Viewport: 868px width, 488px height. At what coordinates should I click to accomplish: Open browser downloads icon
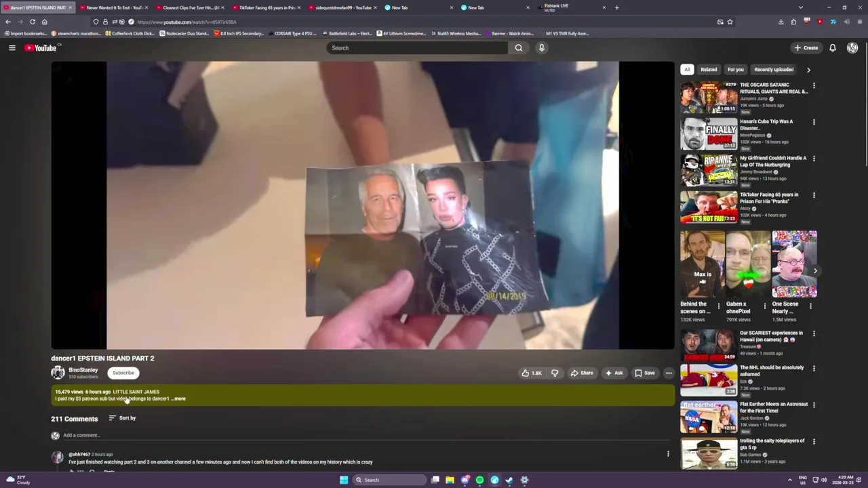781,22
